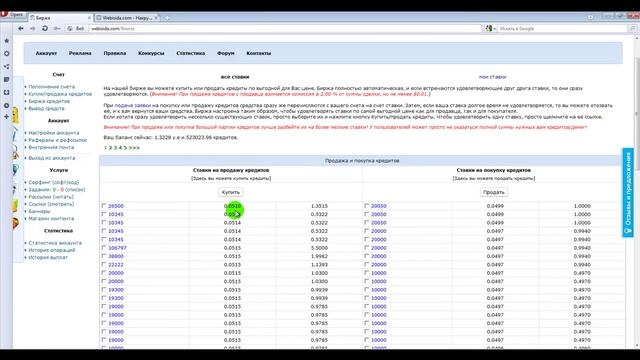Tick the checkbox for the 106797 offer
The height and width of the screenshot is (360, 640).
[x=104, y=248]
